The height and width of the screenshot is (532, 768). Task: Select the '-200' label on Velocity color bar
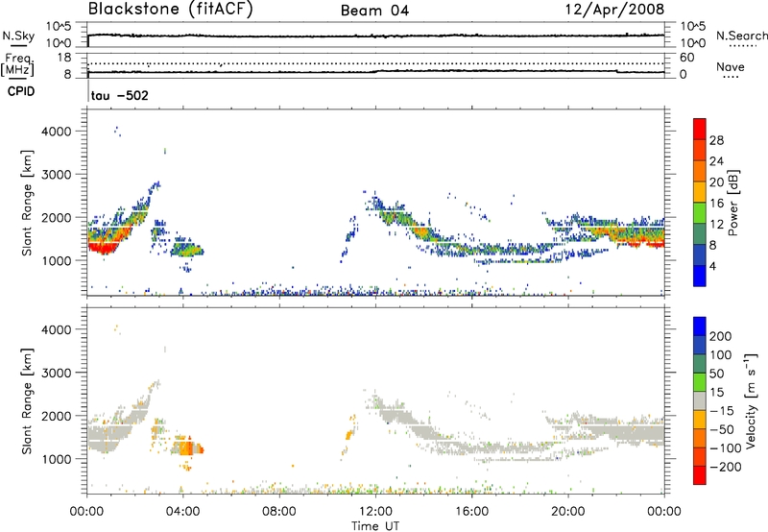(x=725, y=467)
